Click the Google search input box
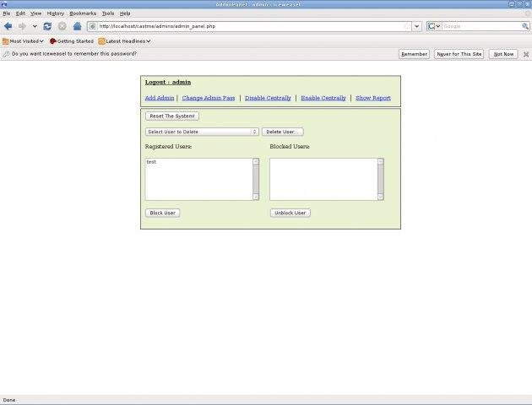This screenshot has height=405, width=532. click(x=482, y=26)
